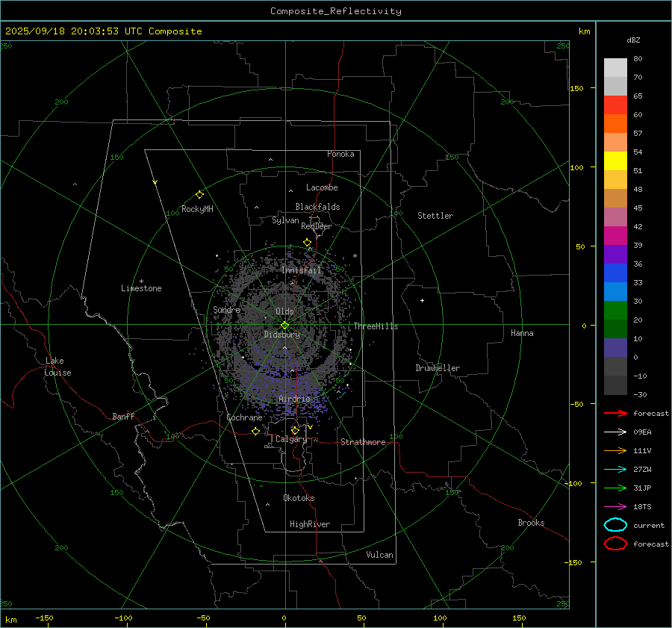Select the cyan 27ZW arrow icon
This screenshot has width=672, height=628.
pyautogui.click(x=615, y=469)
